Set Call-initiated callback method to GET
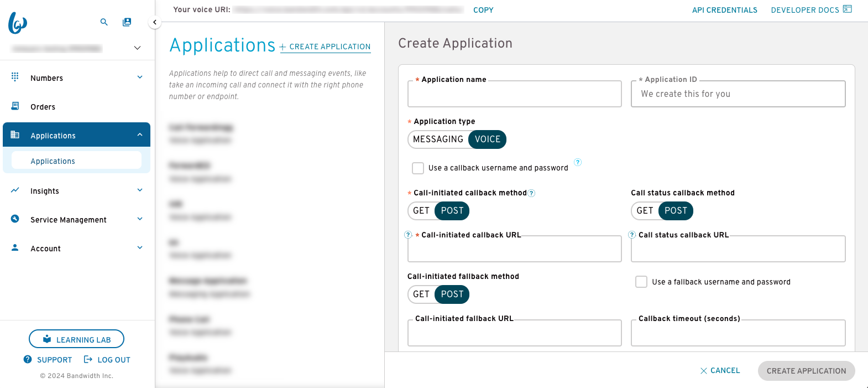The image size is (868, 388). point(421,211)
